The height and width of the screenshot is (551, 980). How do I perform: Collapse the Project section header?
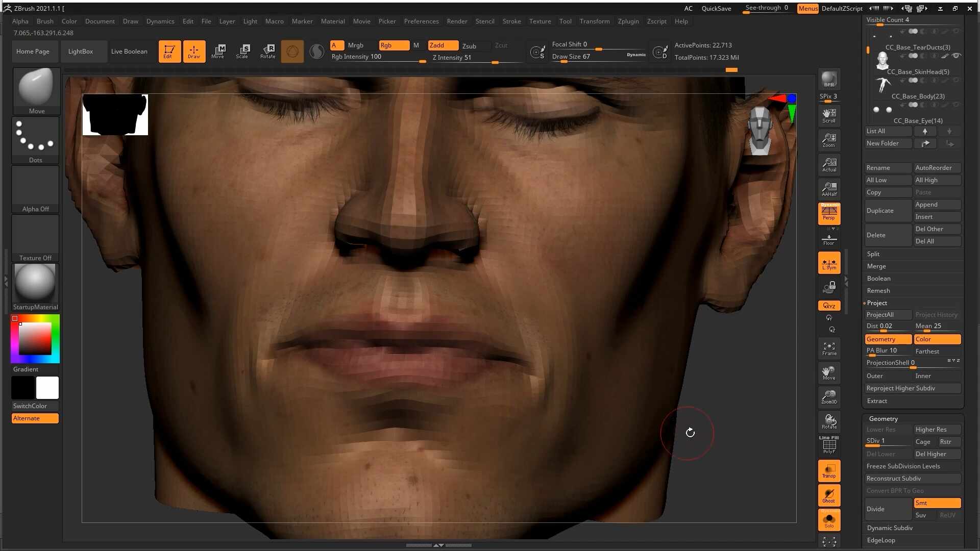point(877,303)
